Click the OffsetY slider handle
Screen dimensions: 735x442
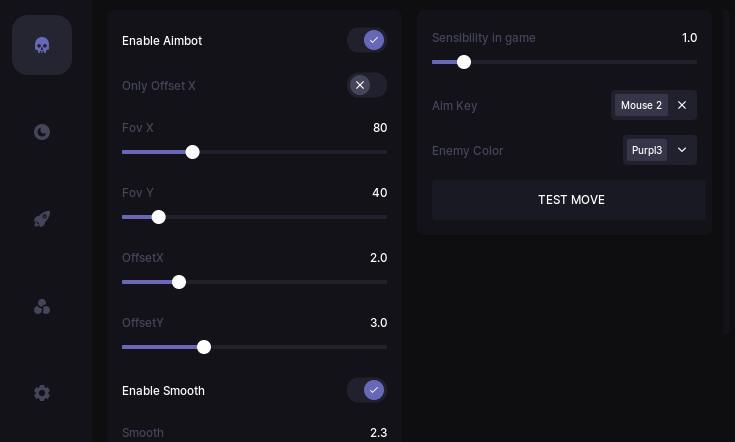[204, 347]
